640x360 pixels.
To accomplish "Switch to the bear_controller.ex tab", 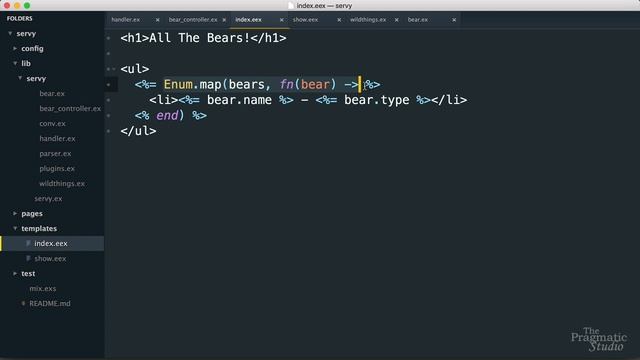I will tap(193, 20).
